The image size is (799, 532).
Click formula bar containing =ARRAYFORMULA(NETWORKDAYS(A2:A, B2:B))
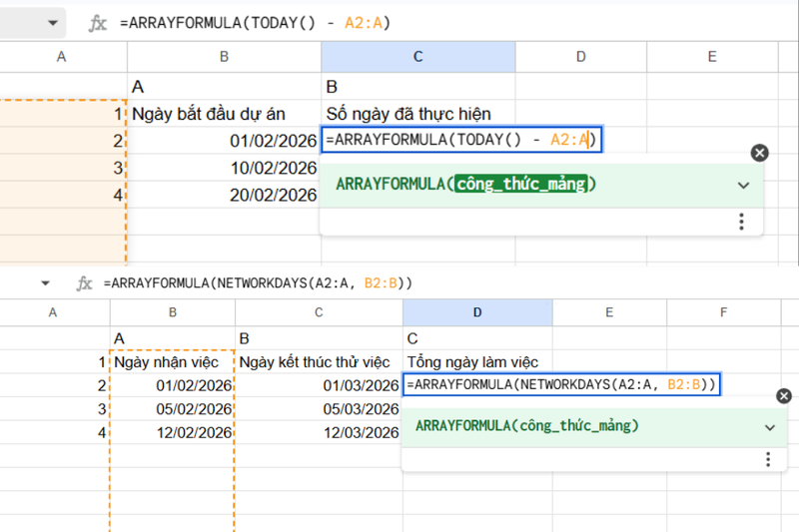(x=258, y=283)
